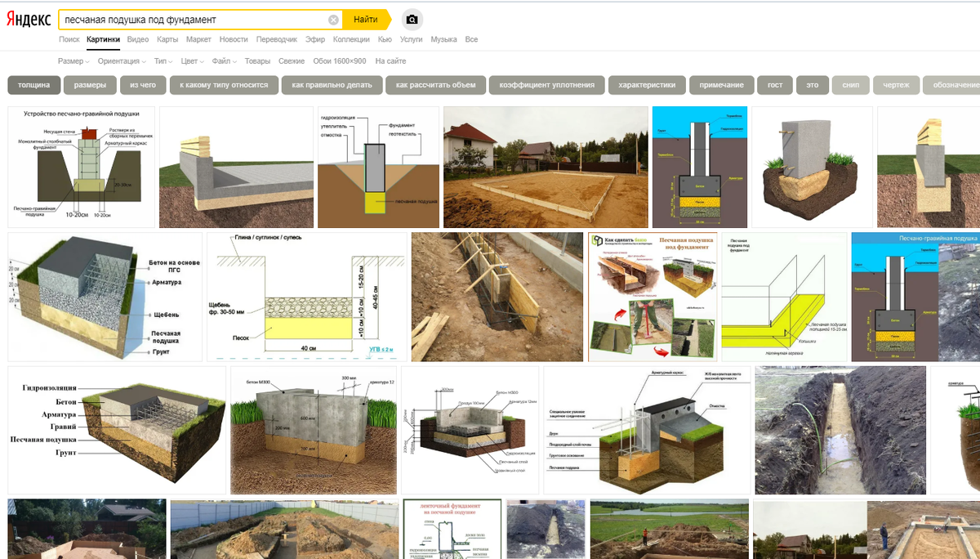The height and width of the screenshot is (559, 980).
Task: Open the бетон M300 concrete wall render
Action: [x=314, y=430]
